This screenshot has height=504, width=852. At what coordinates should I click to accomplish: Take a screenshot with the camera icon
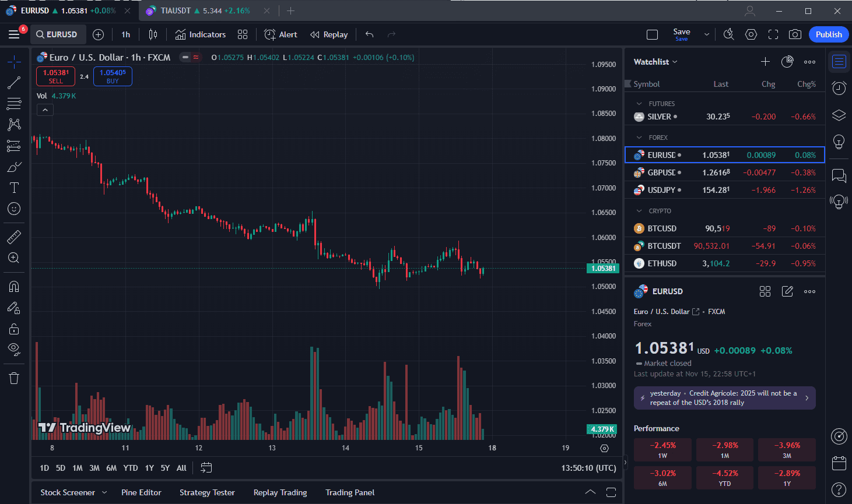click(795, 34)
